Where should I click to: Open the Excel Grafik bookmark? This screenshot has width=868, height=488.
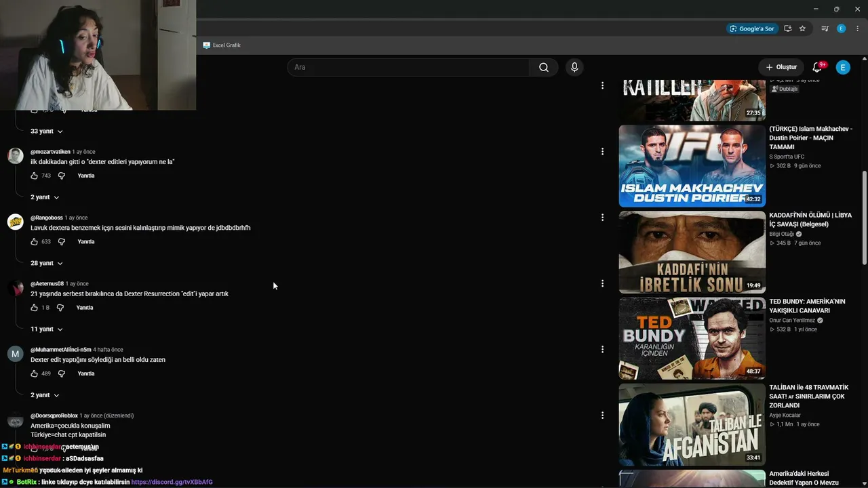pos(222,45)
